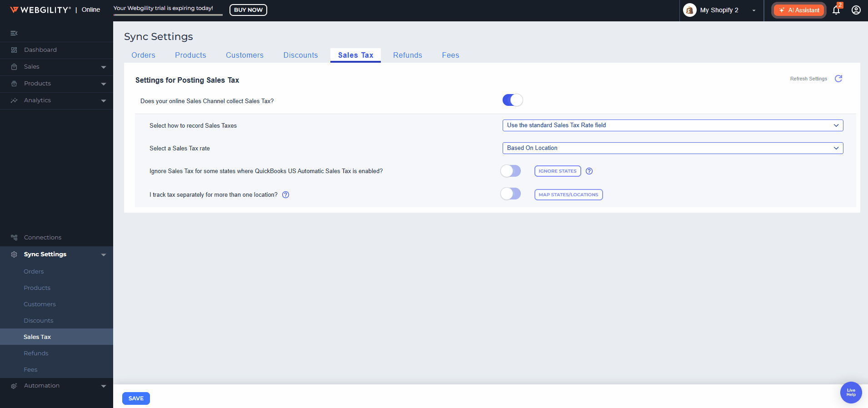Switch to the Customers tab
Screen dimensions: 868x408
click(x=244, y=55)
